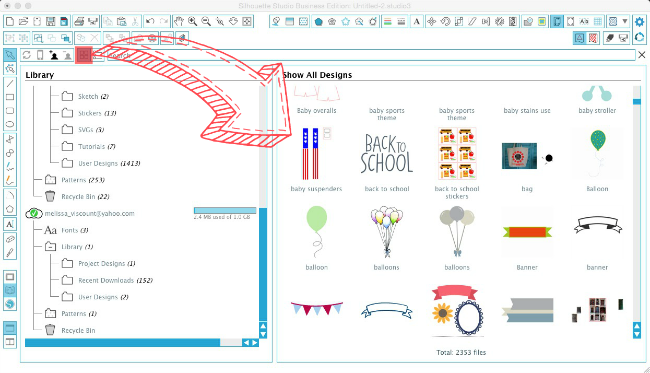Click in the library Search field

[x=371, y=55]
